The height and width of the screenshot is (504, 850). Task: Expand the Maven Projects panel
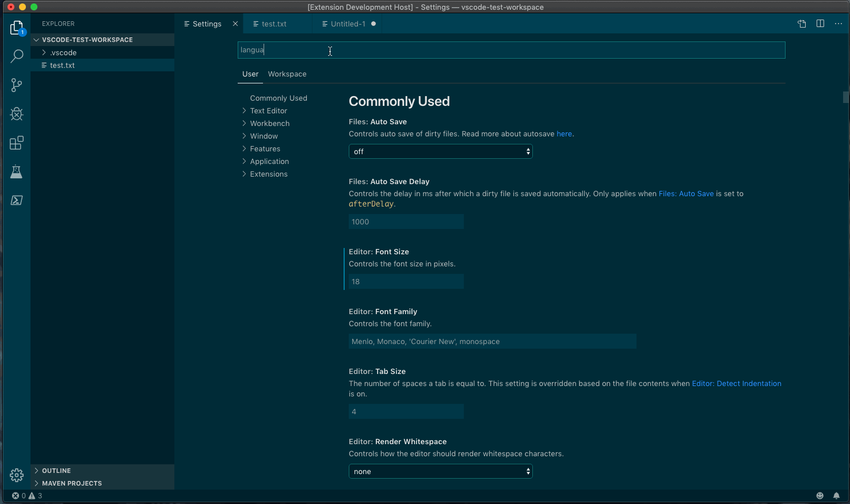pyautogui.click(x=102, y=483)
